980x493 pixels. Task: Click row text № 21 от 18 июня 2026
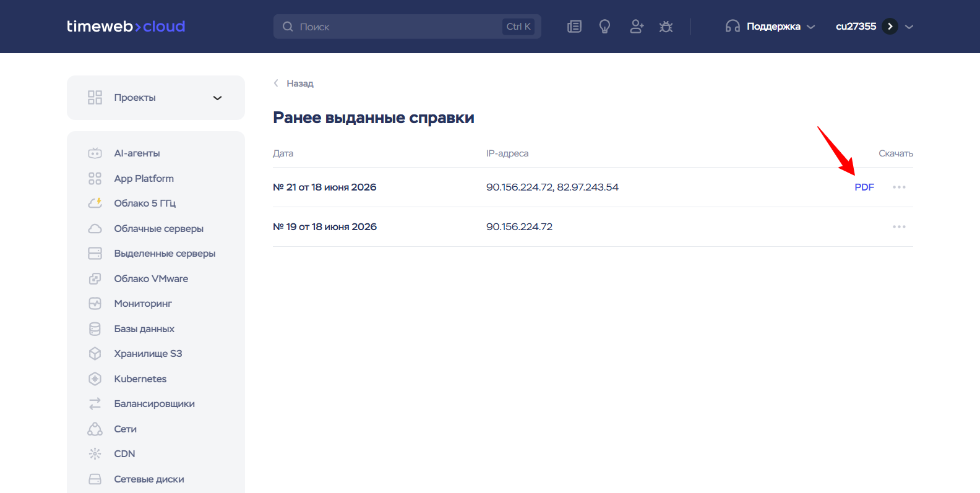click(x=324, y=187)
